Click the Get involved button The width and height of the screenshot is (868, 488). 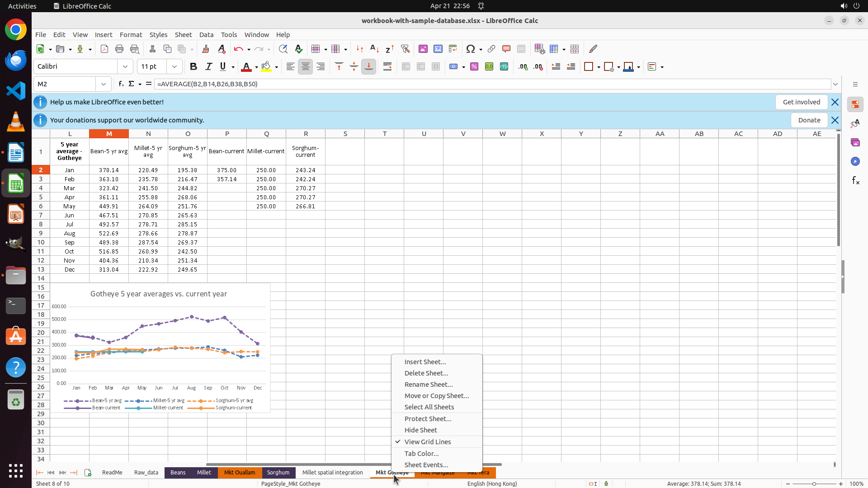[x=801, y=102]
